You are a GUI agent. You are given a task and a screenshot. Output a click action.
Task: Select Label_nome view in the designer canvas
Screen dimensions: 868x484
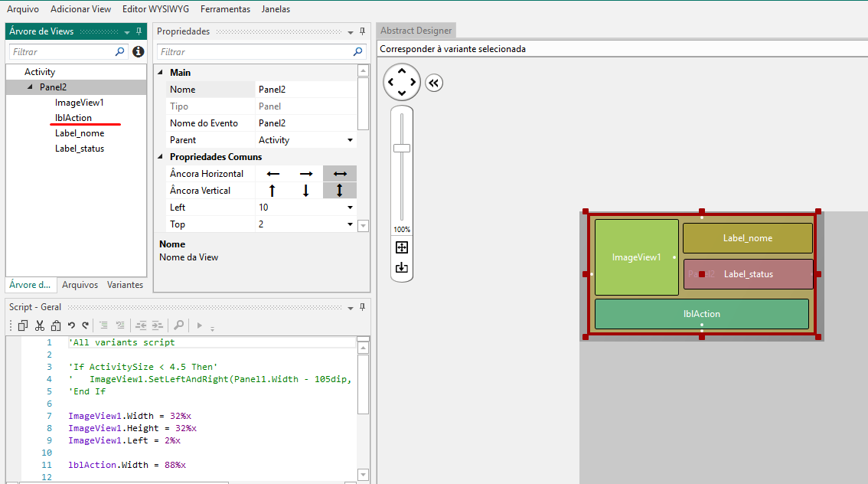coord(747,238)
